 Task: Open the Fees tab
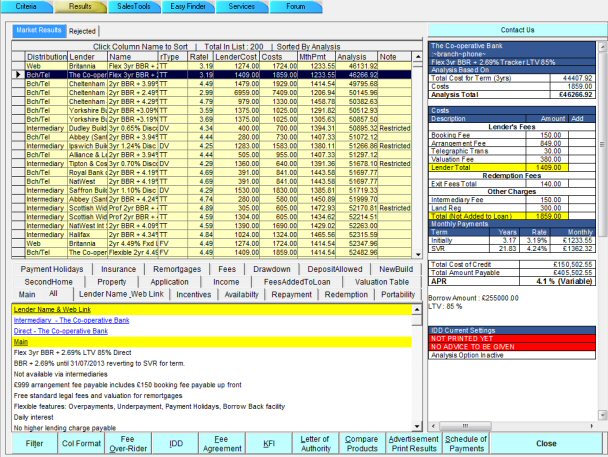pyautogui.click(x=227, y=269)
